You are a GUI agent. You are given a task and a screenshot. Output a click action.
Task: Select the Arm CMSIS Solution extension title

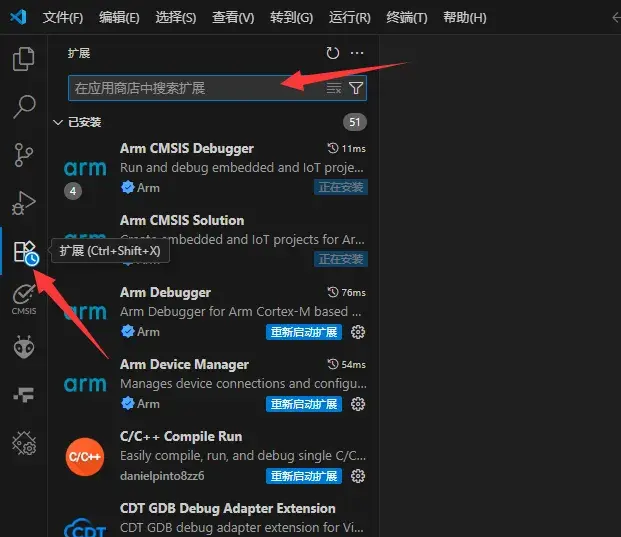click(182, 220)
